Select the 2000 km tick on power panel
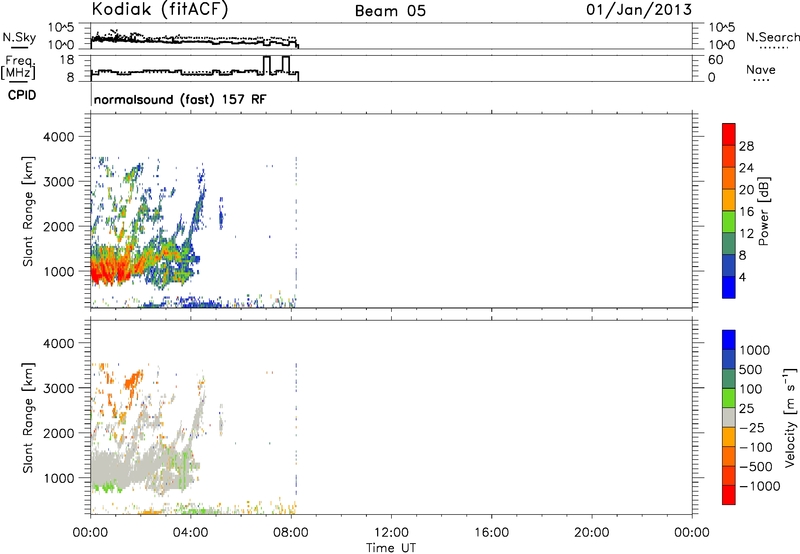 click(x=59, y=226)
